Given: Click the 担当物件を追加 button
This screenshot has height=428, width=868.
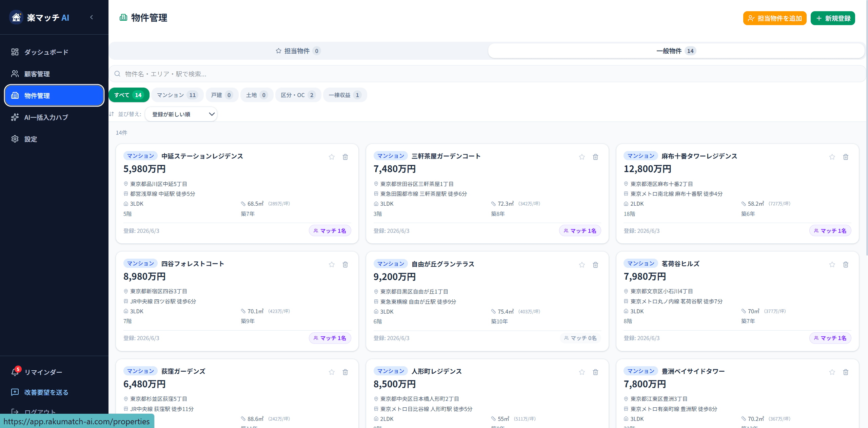Looking at the screenshot, I should [774, 18].
